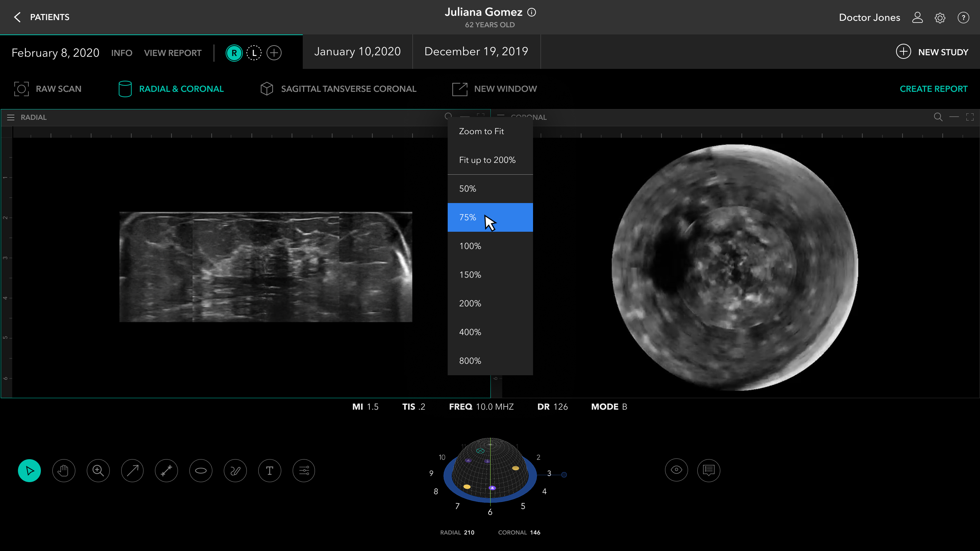This screenshot has width=980, height=551.
Task: Switch to left breast L toggle
Action: [254, 53]
